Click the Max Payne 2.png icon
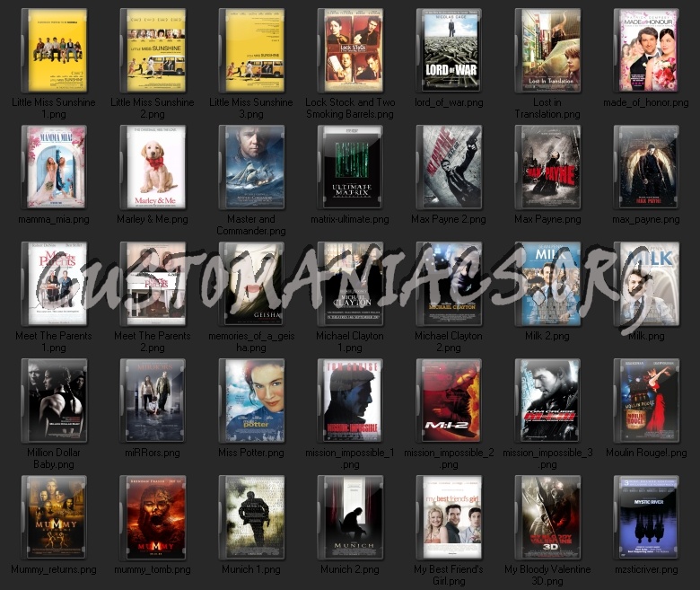 coord(449,167)
